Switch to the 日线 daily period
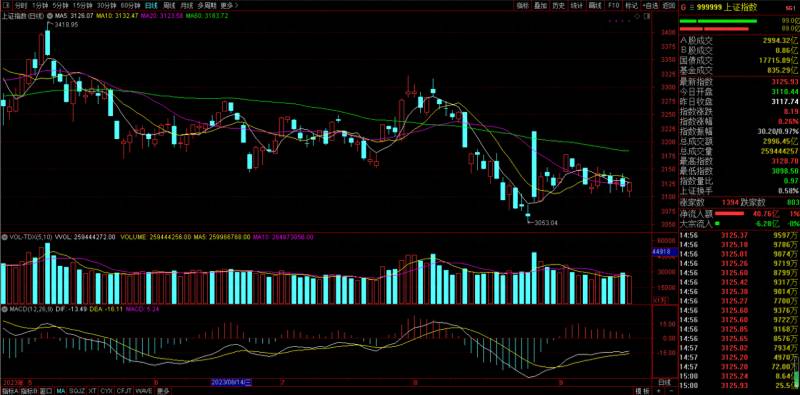Viewport: 800px width, 395px height. [x=151, y=6]
